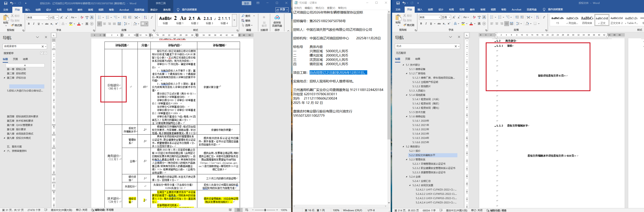Clear all formatting in left Word ribbon

(82, 17)
